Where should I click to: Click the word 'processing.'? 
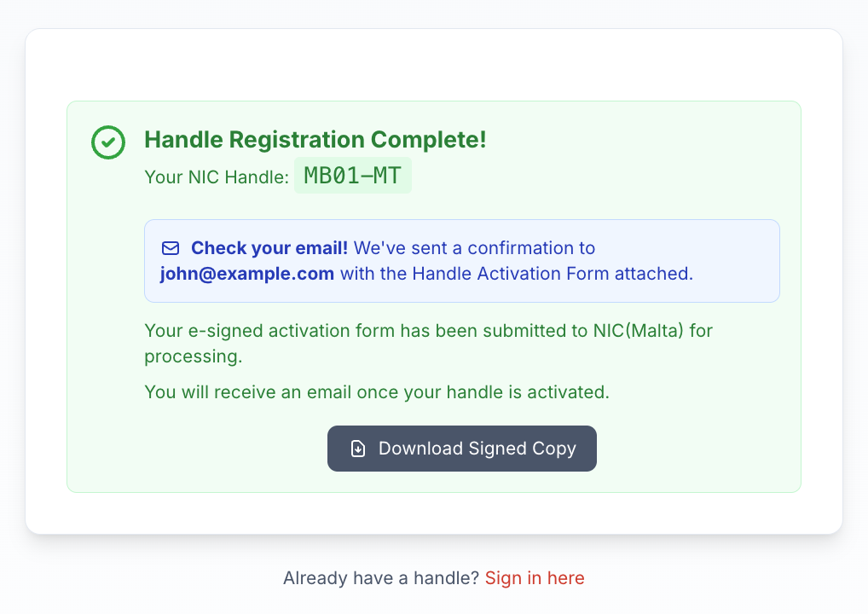point(194,356)
